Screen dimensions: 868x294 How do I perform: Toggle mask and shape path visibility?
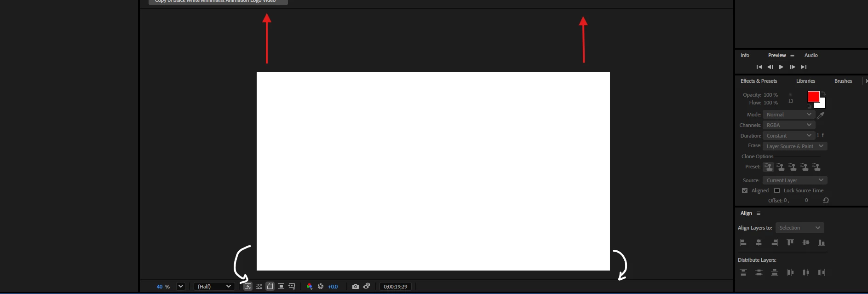pos(270,287)
